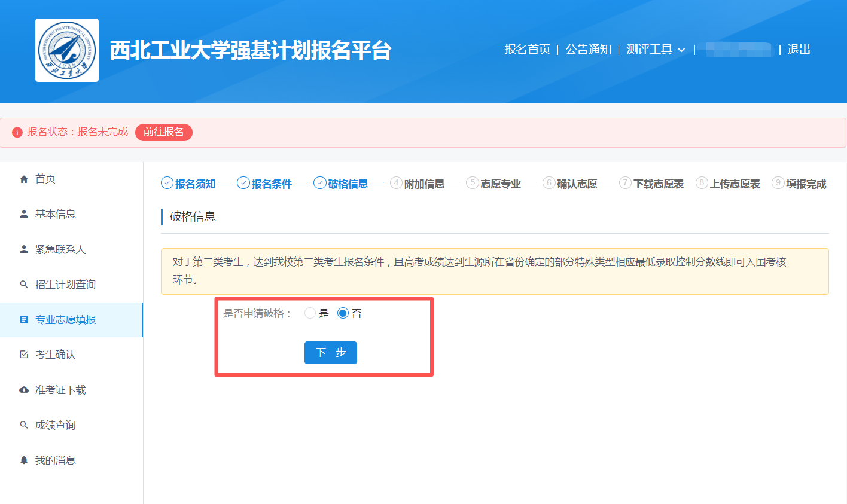The height and width of the screenshot is (504, 847).
Task: Click the cloud download icon beside 准考证下载
Action: 24,390
